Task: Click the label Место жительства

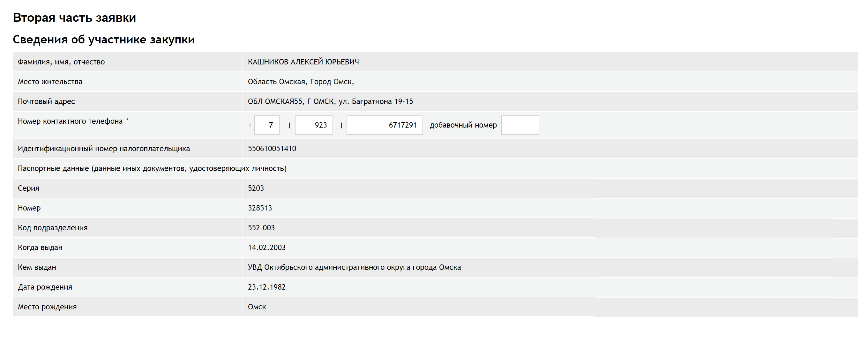Action: 50,82
